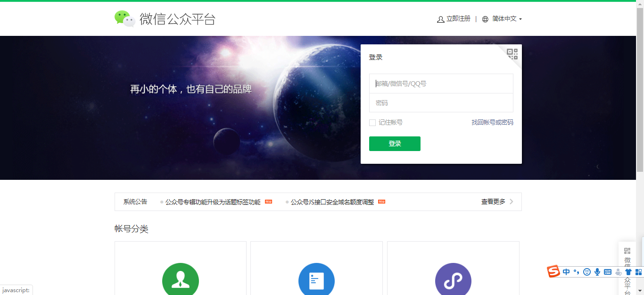
Task: Tick the 记住帐号 checkbox
Action: 372,123
